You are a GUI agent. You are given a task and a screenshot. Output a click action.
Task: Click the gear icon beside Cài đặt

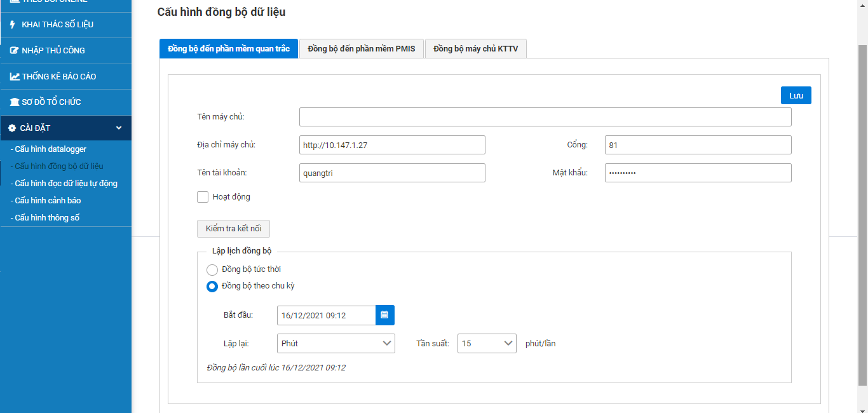11,128
